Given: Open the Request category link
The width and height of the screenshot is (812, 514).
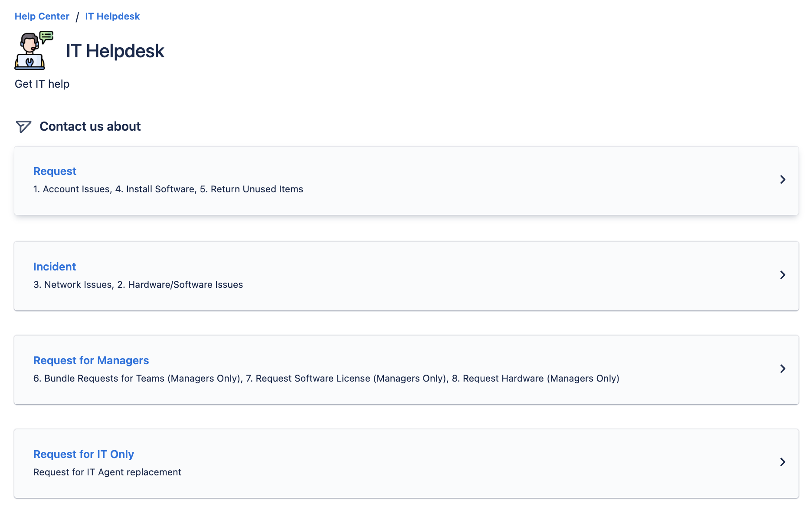Looking at the screenshot, I should (55, 171).
